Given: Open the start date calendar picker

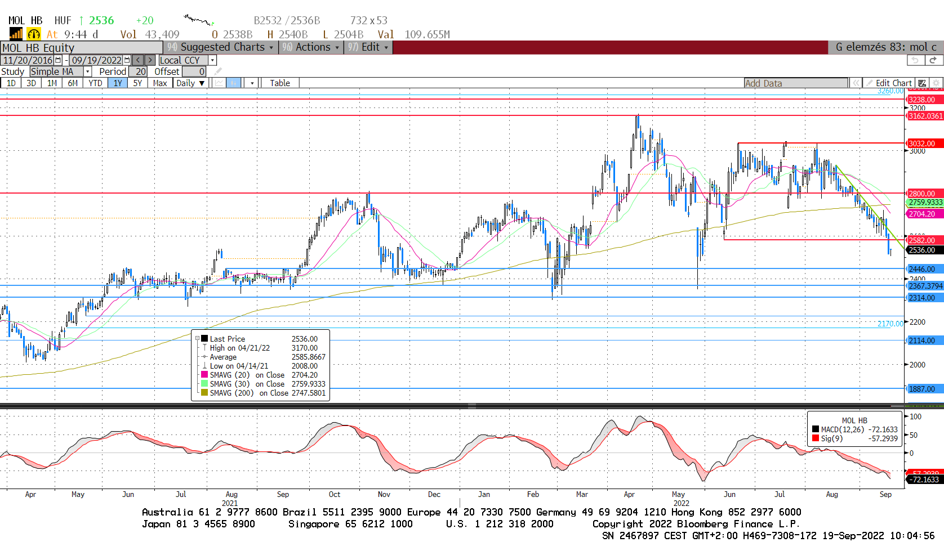Looking at the screenshot, I should coord(58,60).
